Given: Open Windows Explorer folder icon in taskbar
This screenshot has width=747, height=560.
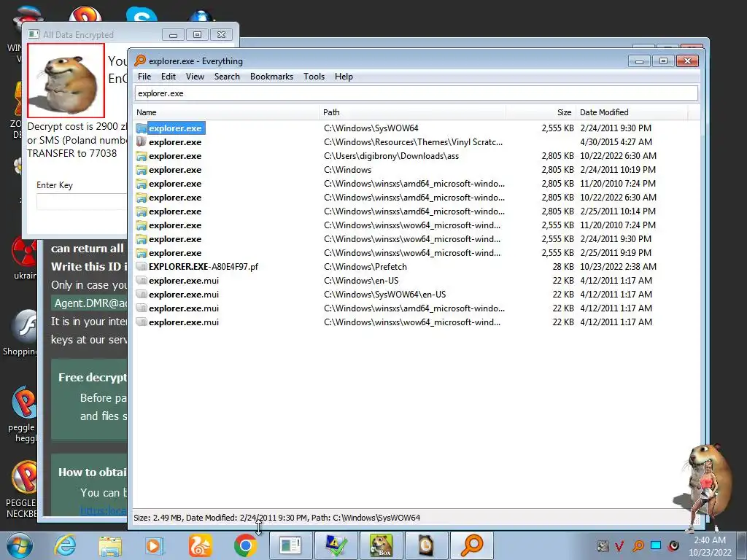Looking at the screenshot, I should coord(110,545).
